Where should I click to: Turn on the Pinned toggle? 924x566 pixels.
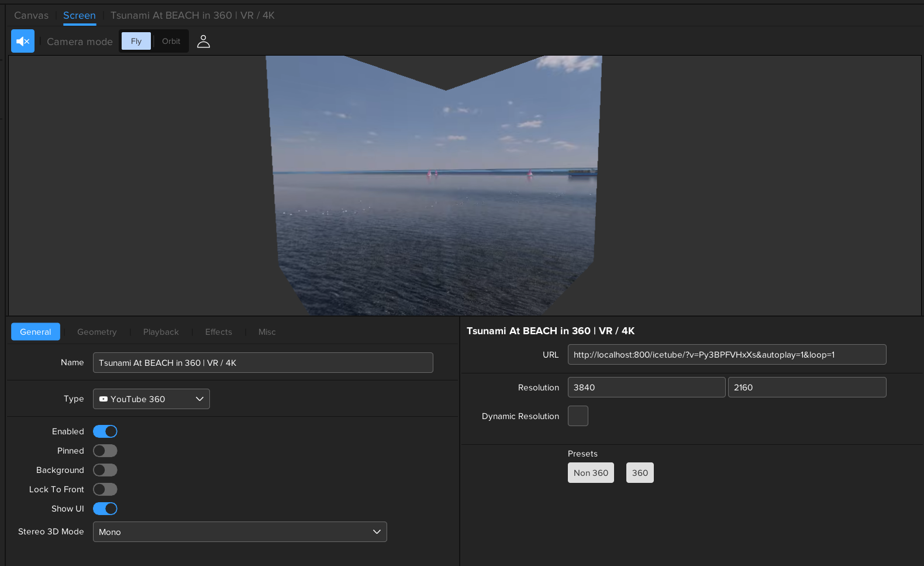105,451
